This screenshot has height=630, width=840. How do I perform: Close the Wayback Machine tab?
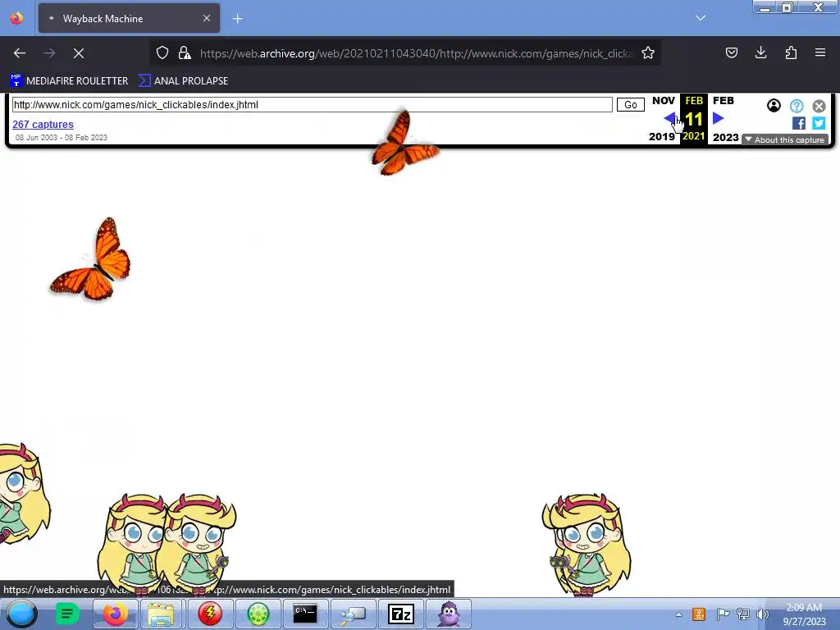pyautogui.click(x=207, y=18)
